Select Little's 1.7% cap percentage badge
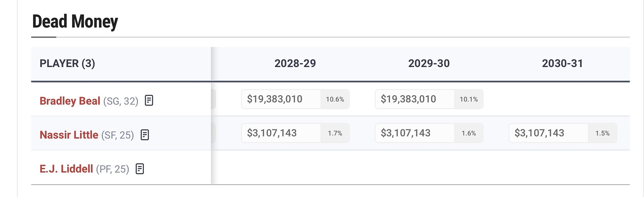The width and height of the screenshot is (644, 197). (335, 133)
